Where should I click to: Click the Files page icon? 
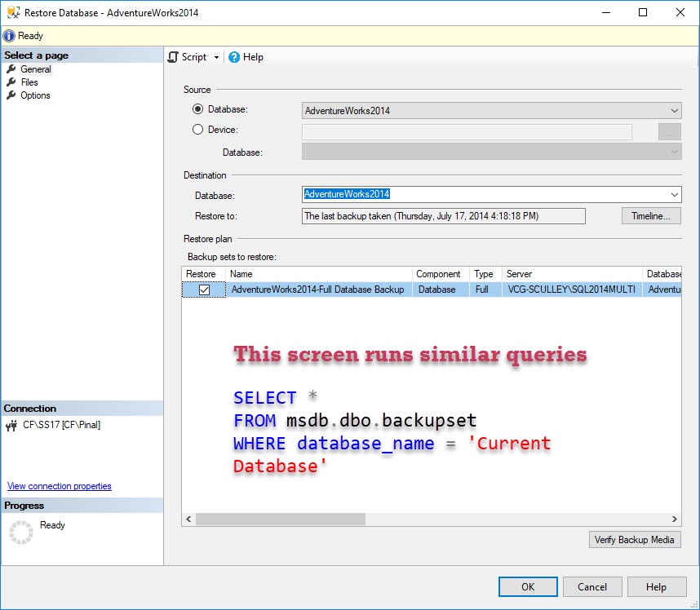coord(13,82)
